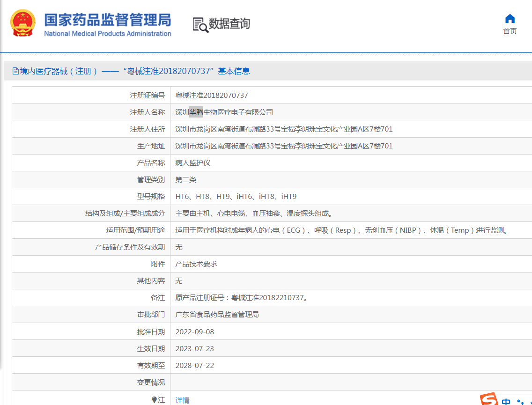Viewport: 532px width, 405px height.
Task: Click the 主要由主机、心电电缆 composition text
Action: coord(254,214)
